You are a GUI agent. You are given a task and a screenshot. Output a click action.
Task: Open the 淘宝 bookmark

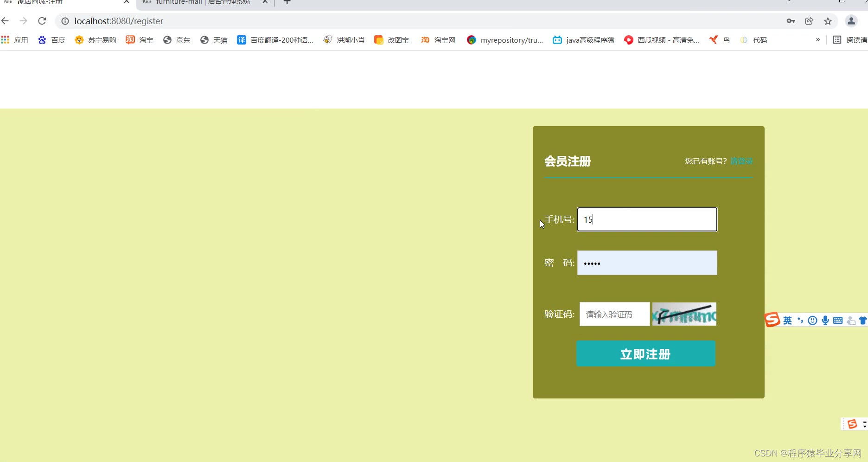(x=140, y=40)
